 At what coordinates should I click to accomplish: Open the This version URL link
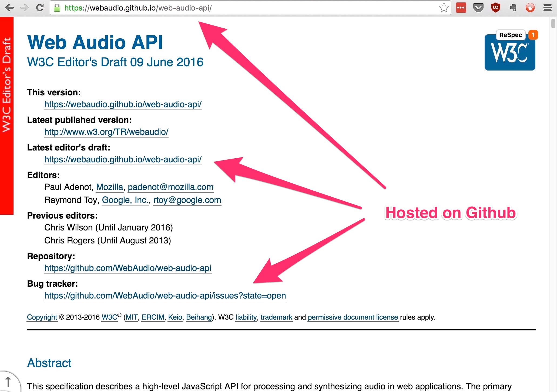[123, 104]
